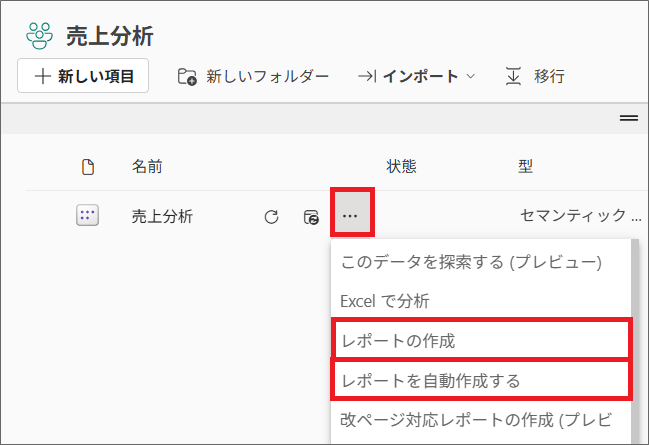649x445 pixels.
Task: Open schedule refresh icon for 売上分析
Action: tap(311, 216)
